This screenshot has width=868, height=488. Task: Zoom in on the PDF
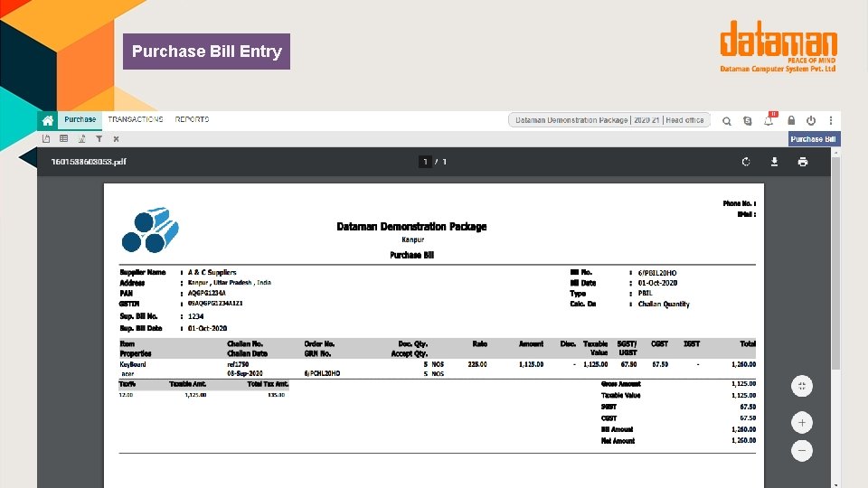coord(802,423)
